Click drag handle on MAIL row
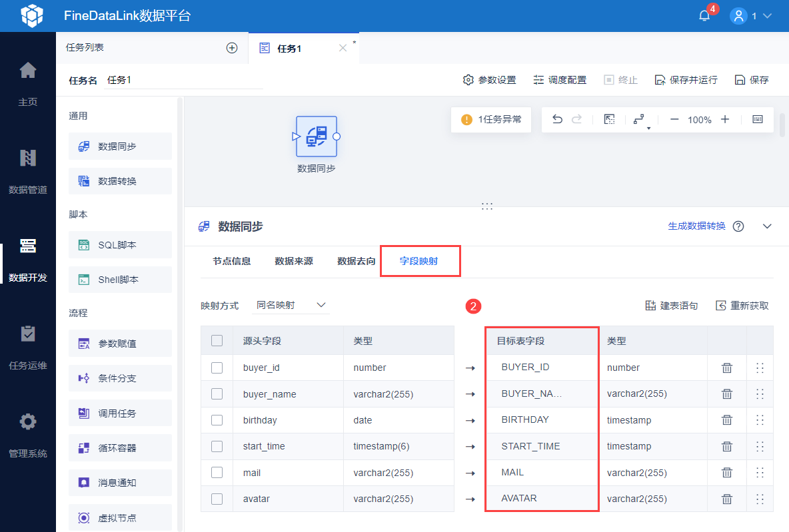This screenshot has width=789, height=532. [760, 473]
